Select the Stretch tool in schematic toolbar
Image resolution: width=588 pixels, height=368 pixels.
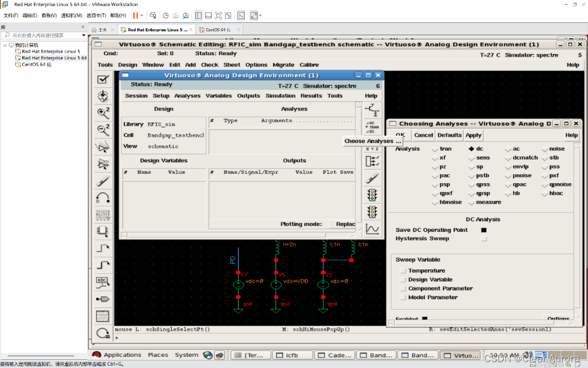(x=103, y=147)
